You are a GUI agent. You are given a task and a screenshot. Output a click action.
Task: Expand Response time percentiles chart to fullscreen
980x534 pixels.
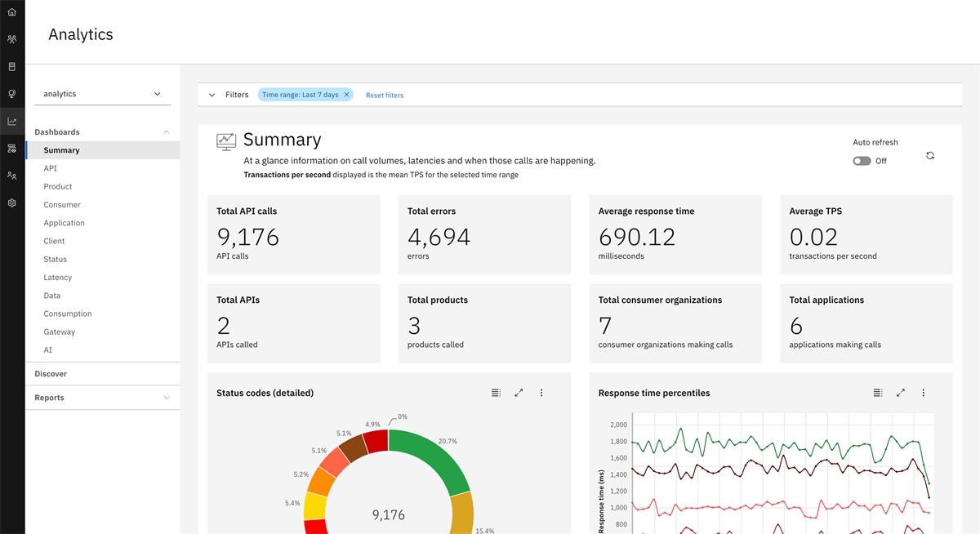(901, 393)
